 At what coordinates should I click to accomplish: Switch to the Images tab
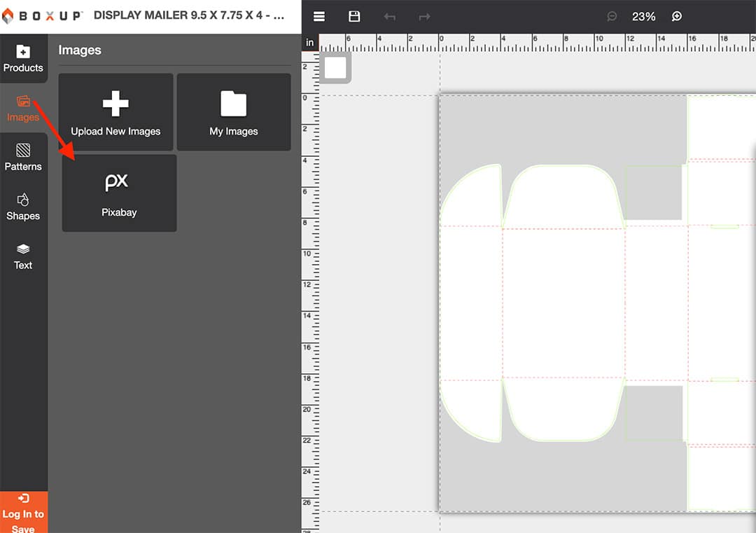[24, 109]
